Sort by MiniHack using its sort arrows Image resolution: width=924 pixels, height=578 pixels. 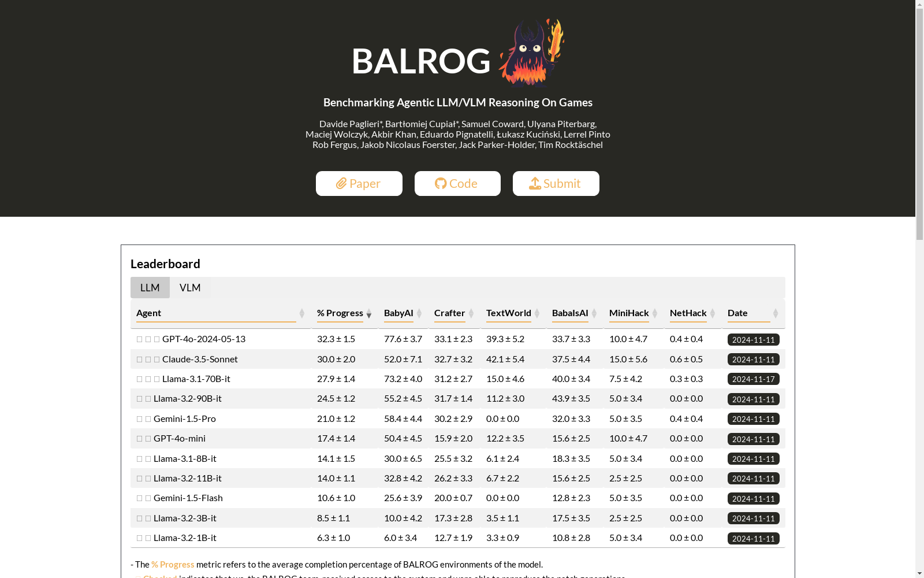tap(655, 313)
